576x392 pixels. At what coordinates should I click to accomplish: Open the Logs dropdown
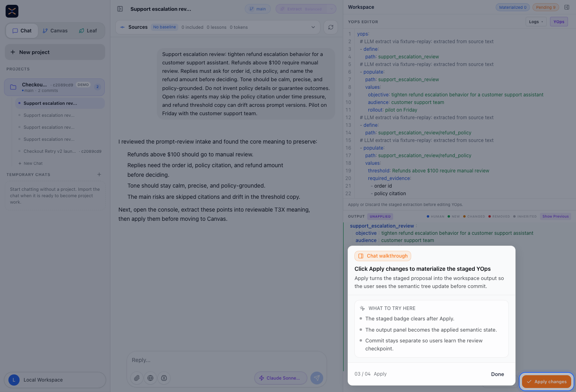536,22
